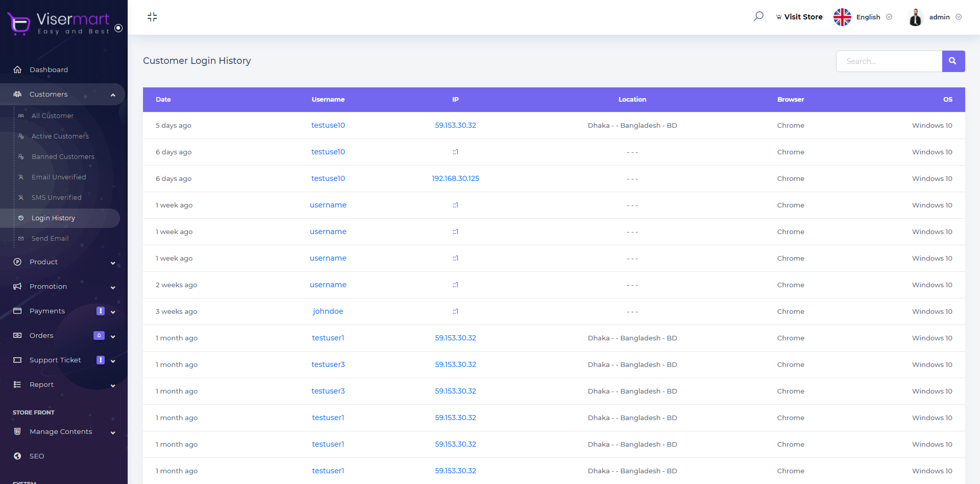The height and width of the screenshot is (484, 980).
Task: Click the Dashboard home icon
Action: coord(17,70)
